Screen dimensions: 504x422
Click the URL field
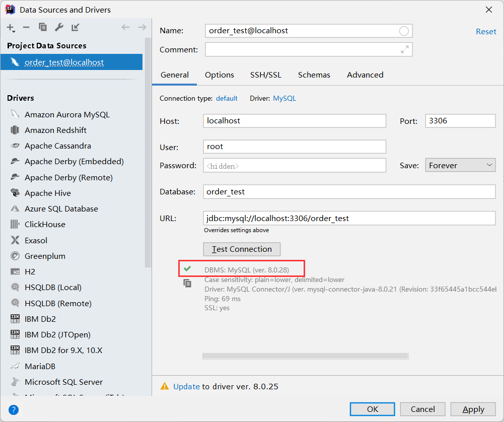349,218
